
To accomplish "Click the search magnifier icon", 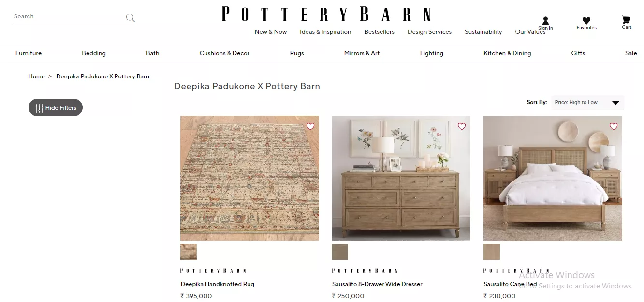I will (130, 18).
